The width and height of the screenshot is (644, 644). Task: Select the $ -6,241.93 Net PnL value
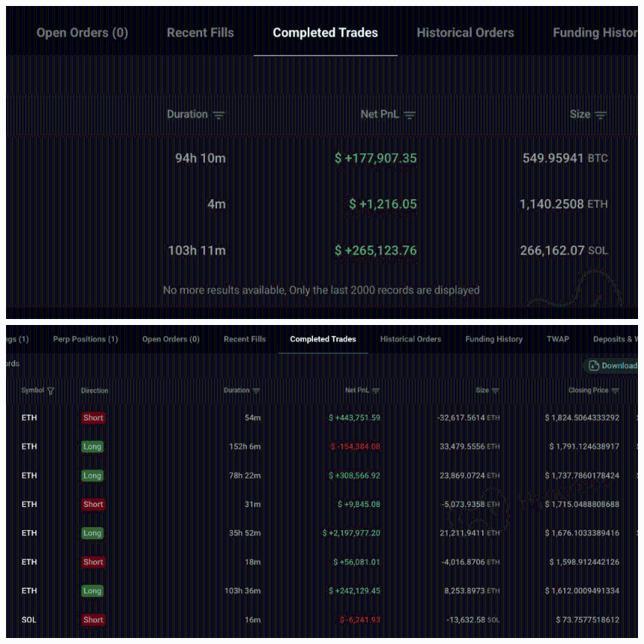tap(359, 620)
